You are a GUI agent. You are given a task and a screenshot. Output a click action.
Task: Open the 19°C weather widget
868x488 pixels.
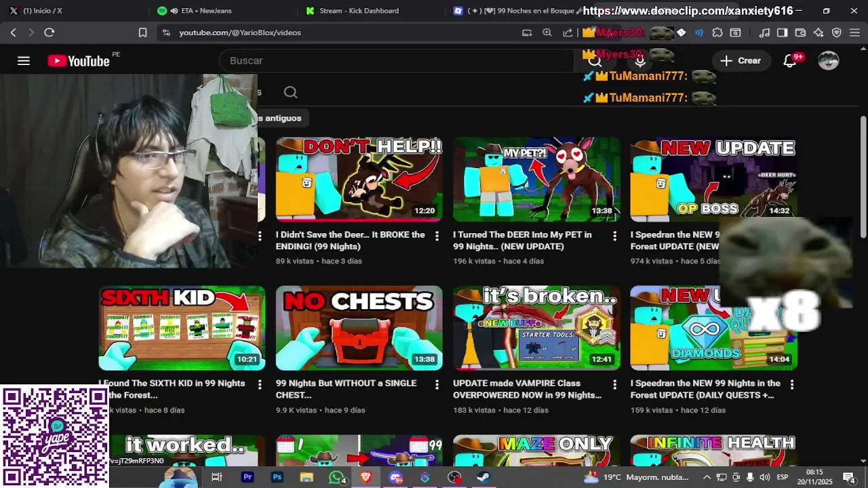click(x=635, y=477)
